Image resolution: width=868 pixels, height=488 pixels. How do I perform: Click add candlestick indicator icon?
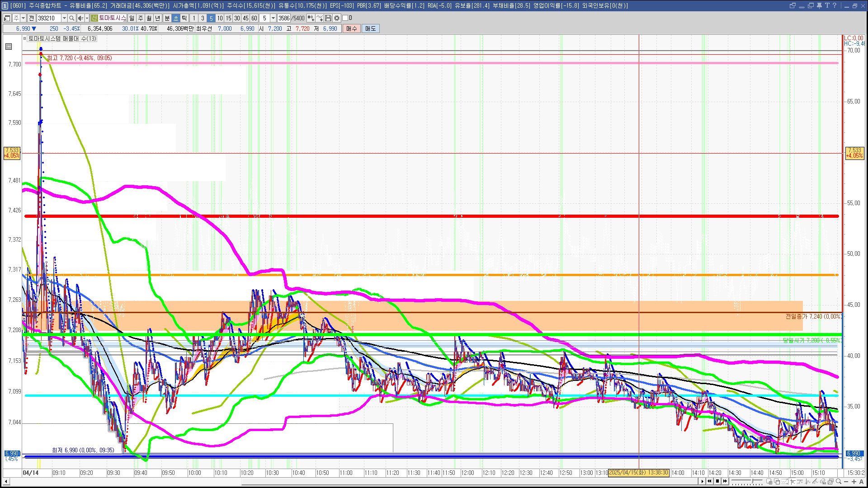[x=311, y=18]
